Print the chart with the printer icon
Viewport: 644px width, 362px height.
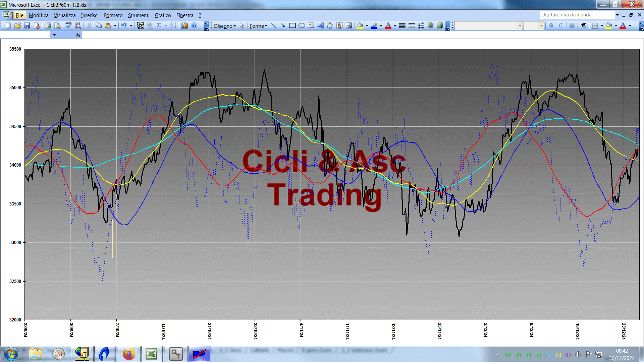point(48,25)
